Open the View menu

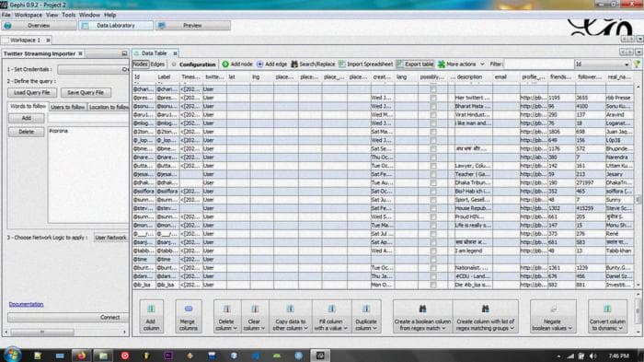tap(52, 15)
